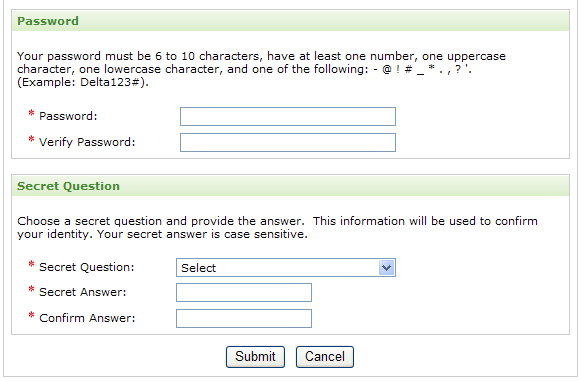This screenshot has width=581, height=381.
Task: Focus the Confirm Answer text box
Action: coord(244,318)
